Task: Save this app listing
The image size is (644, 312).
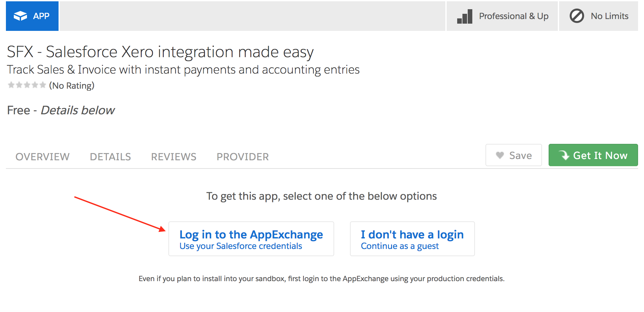Action: pyautogui.click(x=514, y=155)
